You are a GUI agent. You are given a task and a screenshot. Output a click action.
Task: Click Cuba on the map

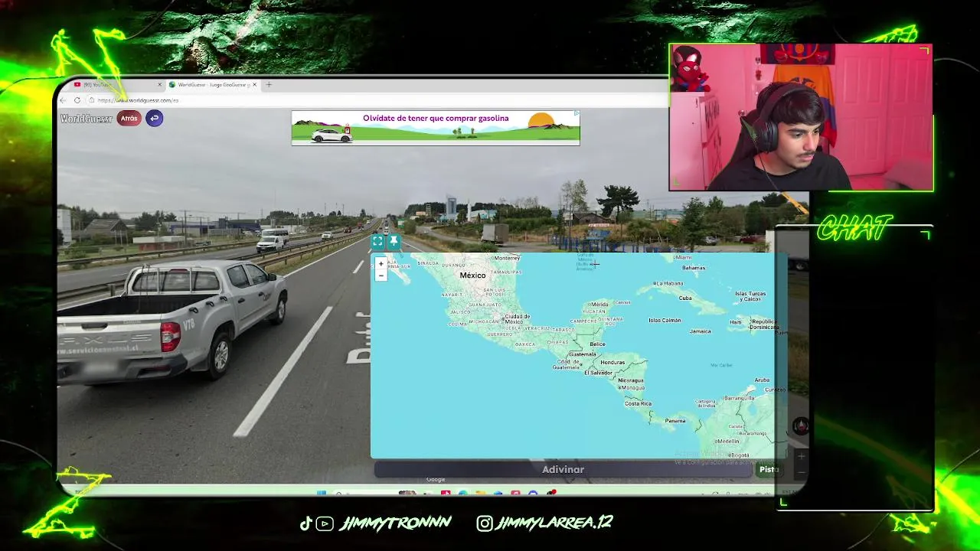point(685,298)
